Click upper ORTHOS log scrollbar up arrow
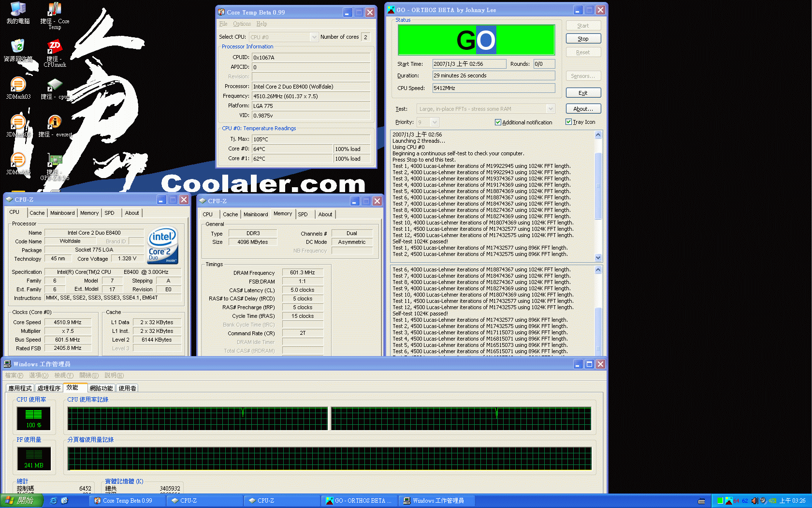This screenshot has width=812, height=508. (598, 135)
